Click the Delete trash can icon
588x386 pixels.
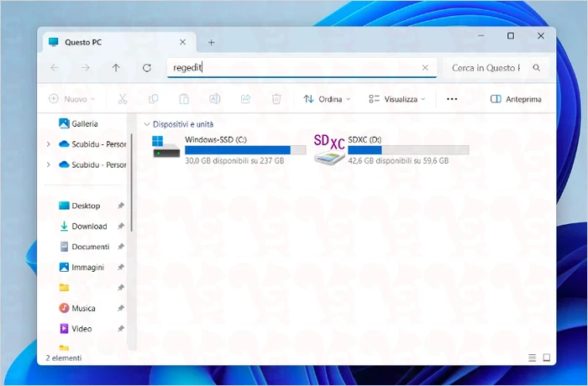(276, 99)
